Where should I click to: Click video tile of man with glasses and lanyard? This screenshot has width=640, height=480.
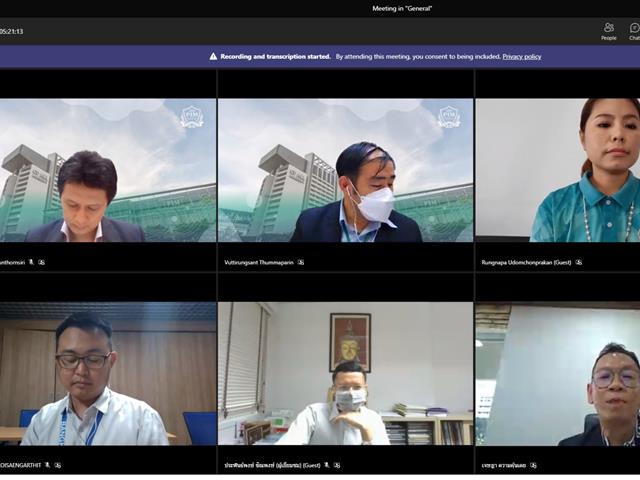tap(108, 373)
